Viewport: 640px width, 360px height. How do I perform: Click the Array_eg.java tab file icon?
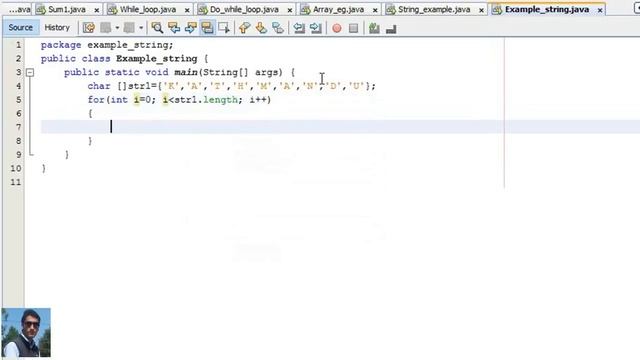[x=305, y=9]
